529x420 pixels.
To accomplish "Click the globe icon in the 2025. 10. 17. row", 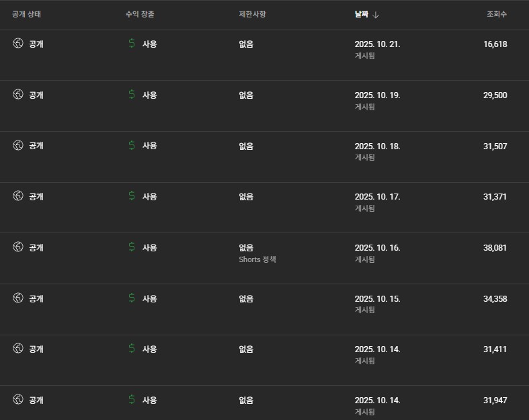I will [x=18, y=196].
